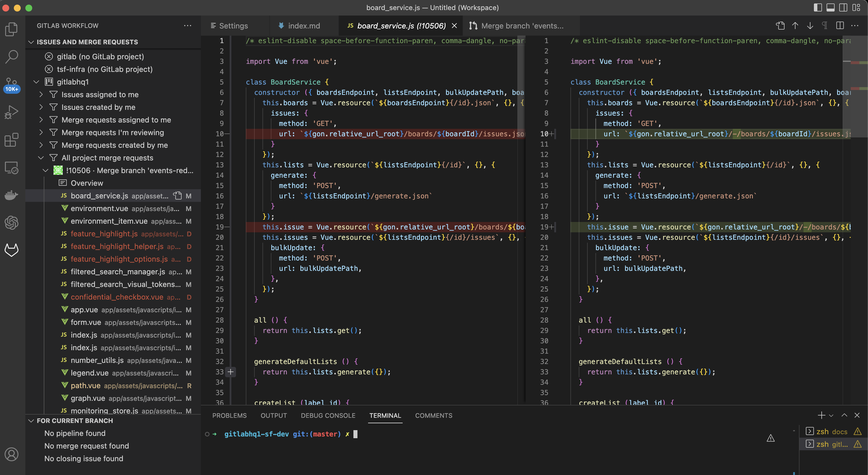The image size is (868, 475).
Task: Open renamed path.vue file
Action: pos(113,386)
